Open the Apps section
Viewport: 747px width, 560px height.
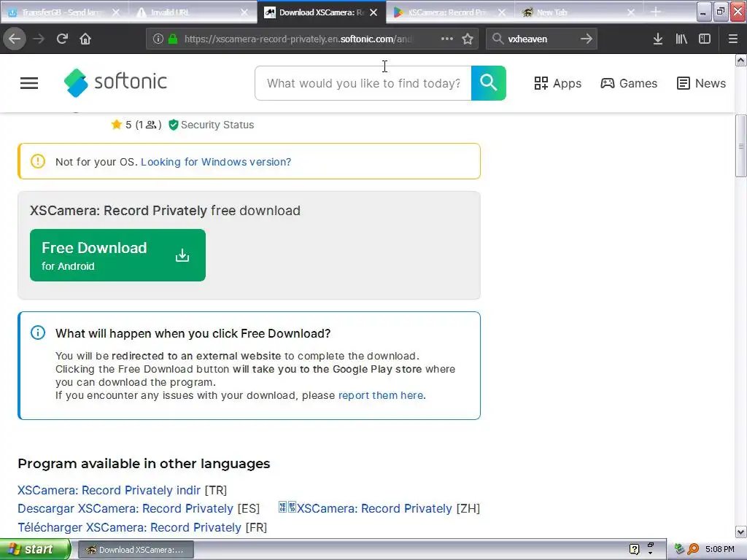(x=557, y=83)
